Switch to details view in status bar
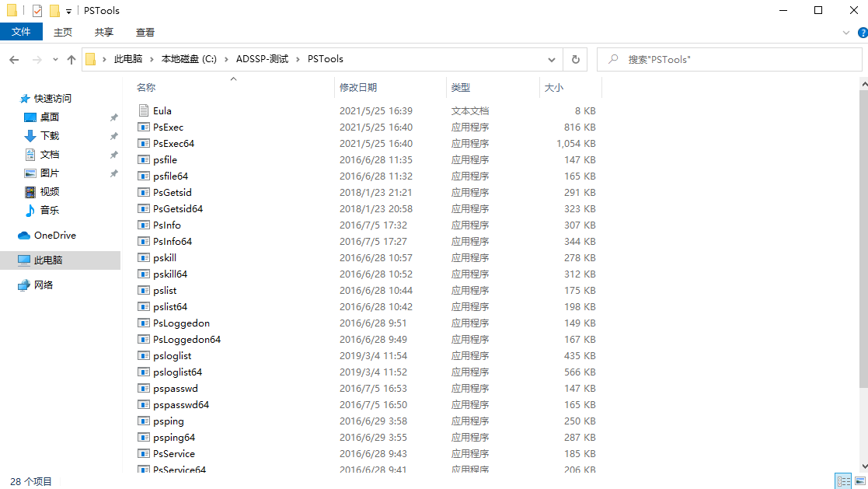868x489 pixels. coord(843,481)
